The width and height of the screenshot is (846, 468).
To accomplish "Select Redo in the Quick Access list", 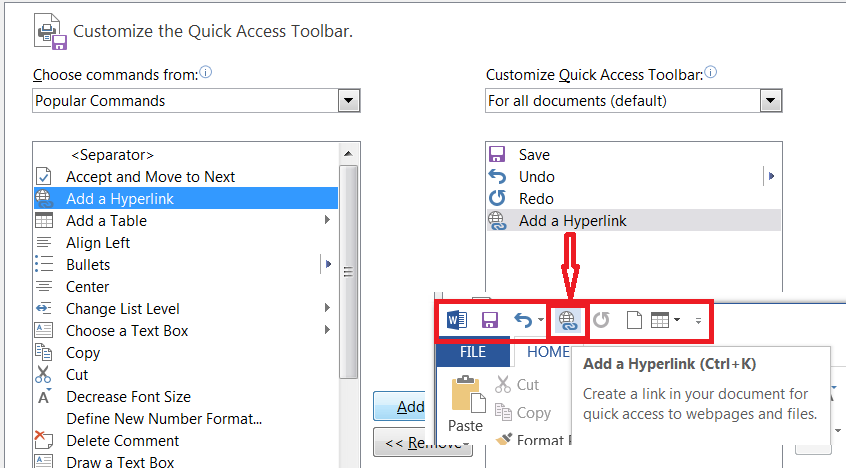I will coord(536,199).
